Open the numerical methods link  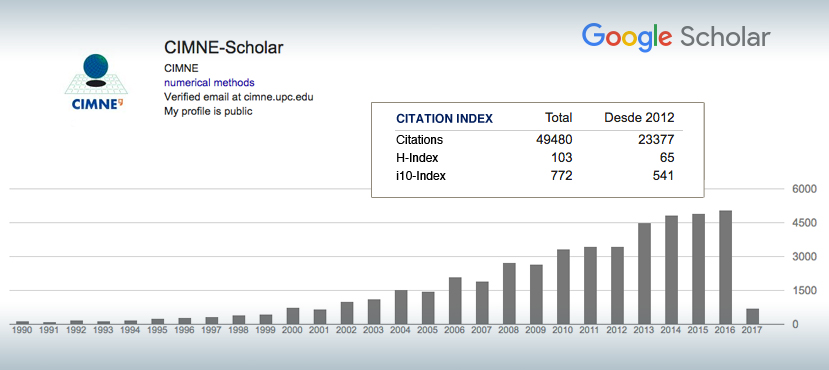pyautogui.click(x=209, y=82)
